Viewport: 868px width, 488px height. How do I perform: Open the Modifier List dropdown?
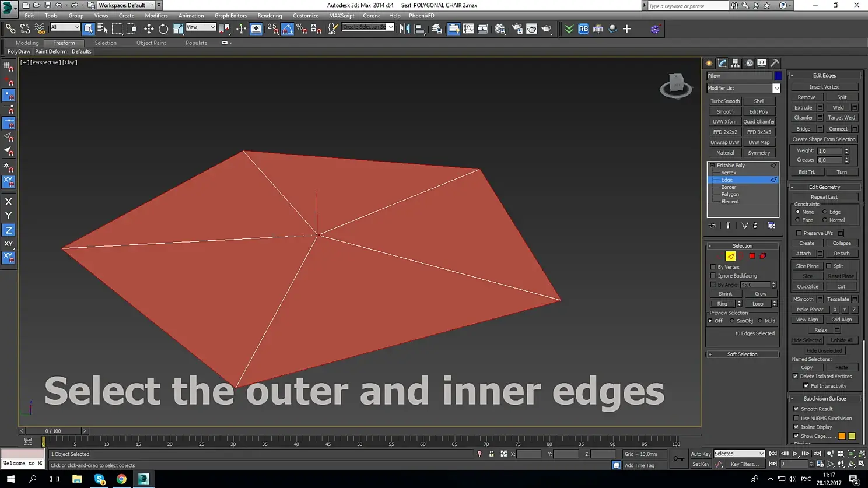[x=743, y=88]
